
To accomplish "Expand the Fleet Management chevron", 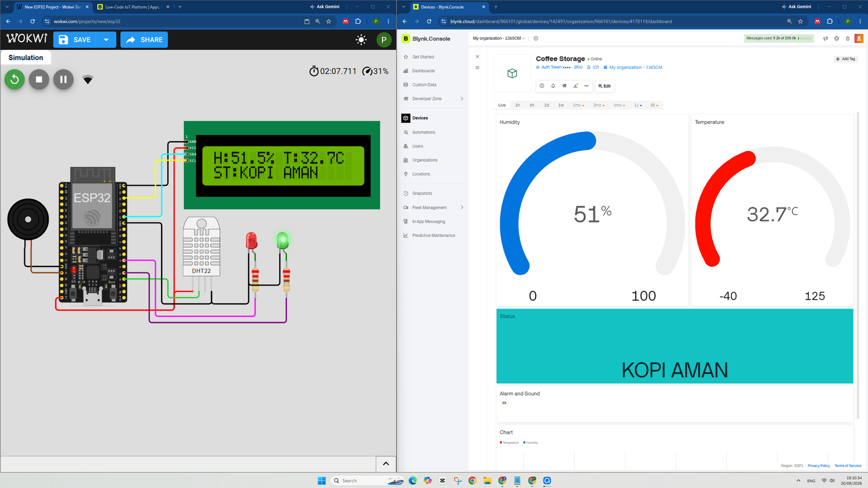I will tap(462, 207).
